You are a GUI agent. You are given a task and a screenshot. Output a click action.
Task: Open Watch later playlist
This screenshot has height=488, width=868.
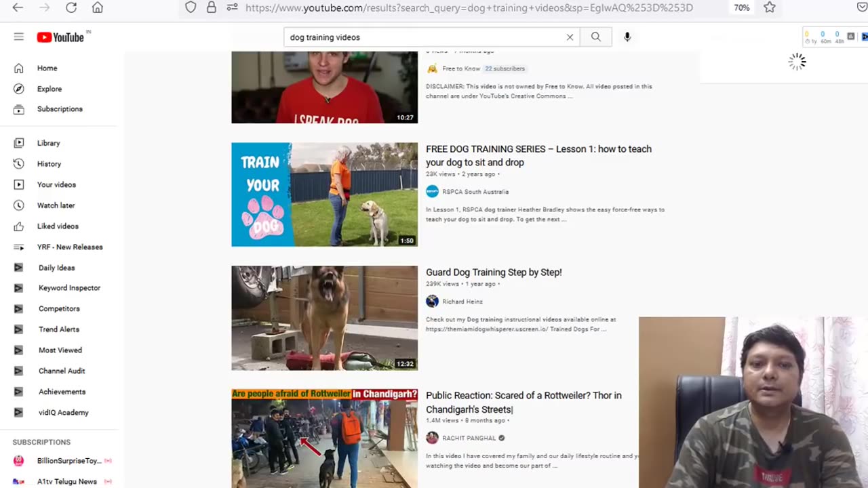(56, 205)
